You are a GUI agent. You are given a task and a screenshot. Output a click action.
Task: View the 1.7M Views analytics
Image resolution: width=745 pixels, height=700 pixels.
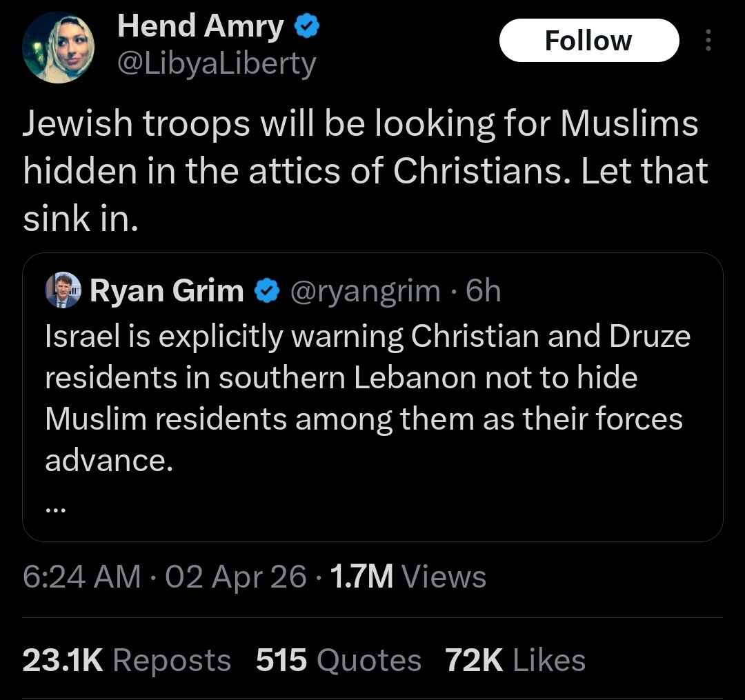click(408, 577)
